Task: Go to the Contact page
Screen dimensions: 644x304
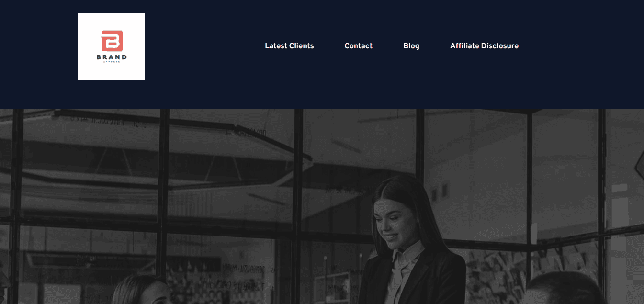Action: [x=359, y=46]
